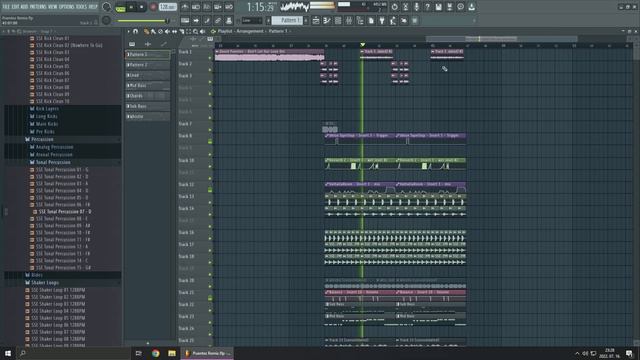Select the Paint brush tool in Playlist
The width and height of the screenshot is (640, 360).
point(153,31)
